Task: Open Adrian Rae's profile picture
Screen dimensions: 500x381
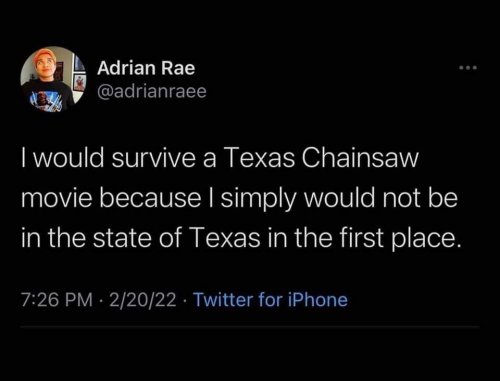Action: (x=53, y=79)
